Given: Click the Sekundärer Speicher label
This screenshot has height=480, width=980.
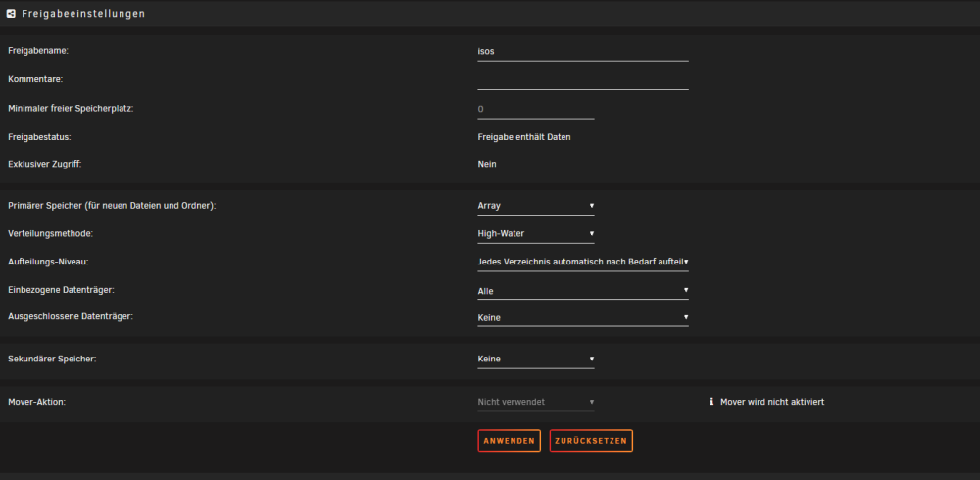Looking at the screenshot, I should pos(52,359).
